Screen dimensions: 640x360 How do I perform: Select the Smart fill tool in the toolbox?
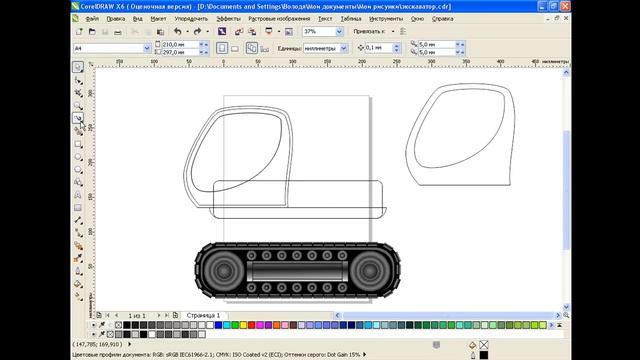tap(78, 131)
